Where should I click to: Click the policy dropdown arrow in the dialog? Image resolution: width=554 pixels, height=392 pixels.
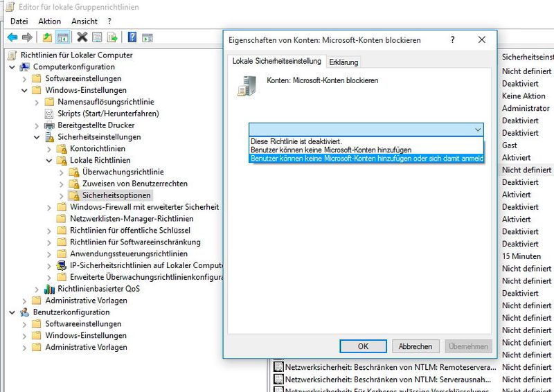point(478,130)
